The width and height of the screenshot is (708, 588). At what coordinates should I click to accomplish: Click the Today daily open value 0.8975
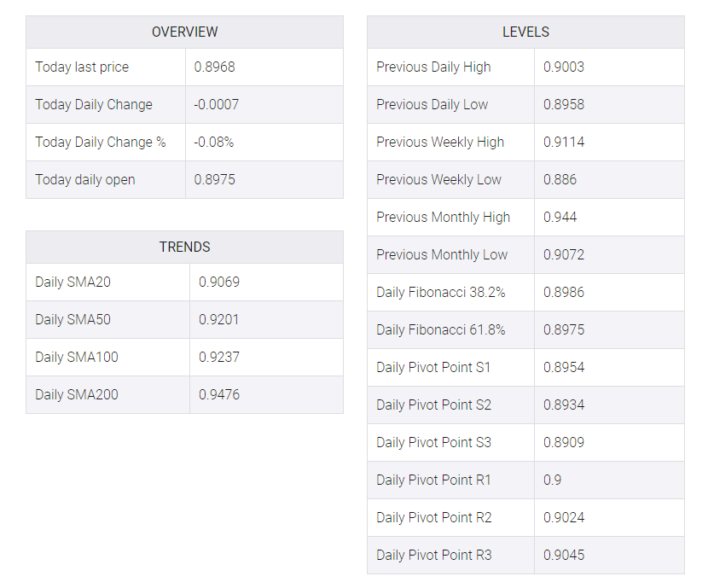pos(214,179)
